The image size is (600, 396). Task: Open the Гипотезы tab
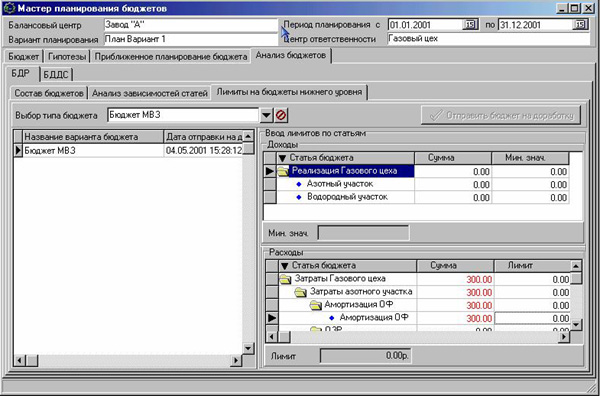click(67, 57)
